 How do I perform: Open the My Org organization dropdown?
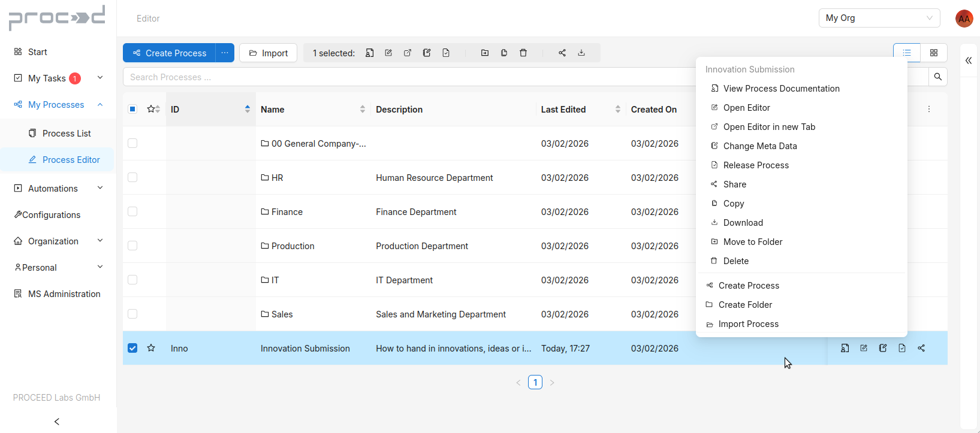click(x=879, y=18)
